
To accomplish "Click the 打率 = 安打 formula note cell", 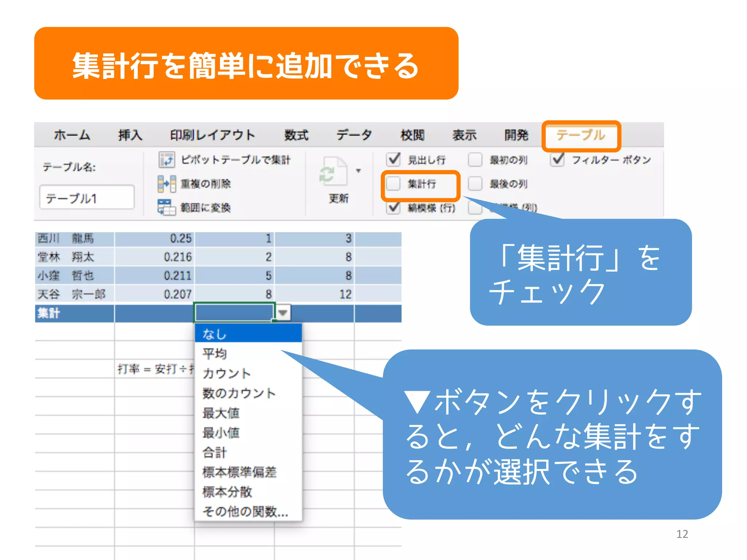I will [x=154, y=369].
